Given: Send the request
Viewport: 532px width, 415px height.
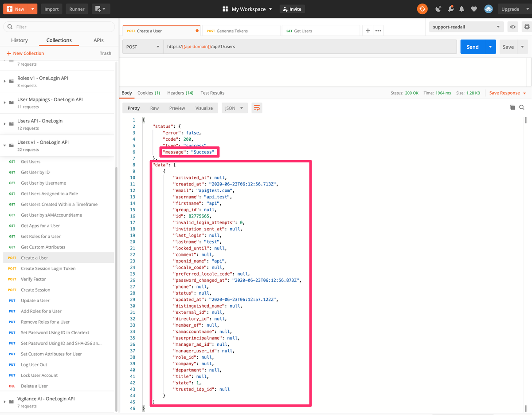Looking at the screenshot, I should coord(473,47).
